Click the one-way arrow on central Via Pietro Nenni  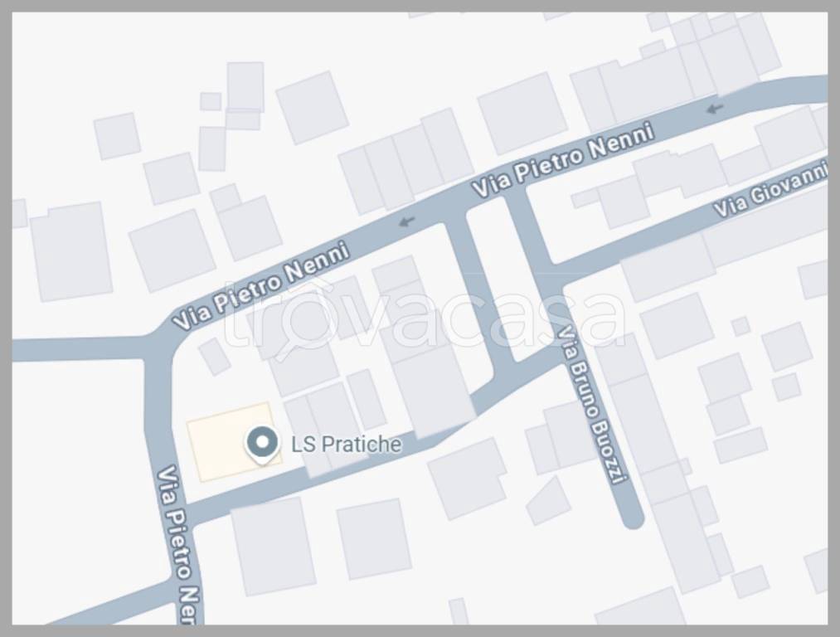[x=407, y=220]
